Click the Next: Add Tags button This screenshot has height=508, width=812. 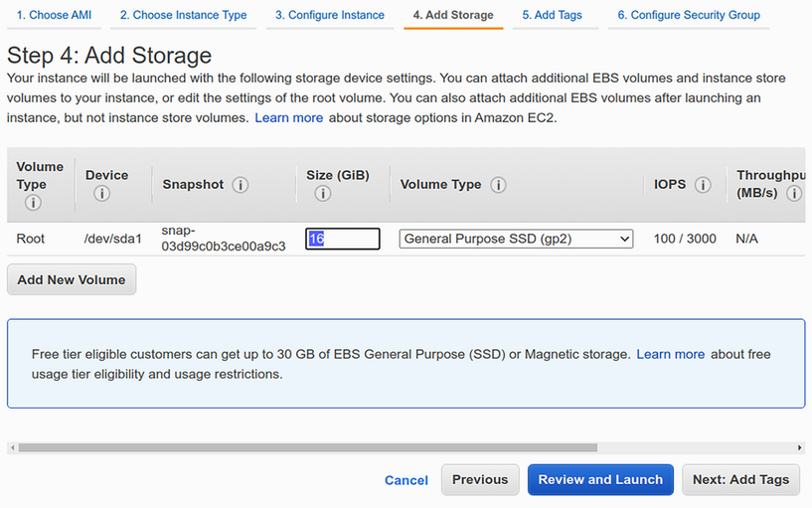(x=740, y=479)
